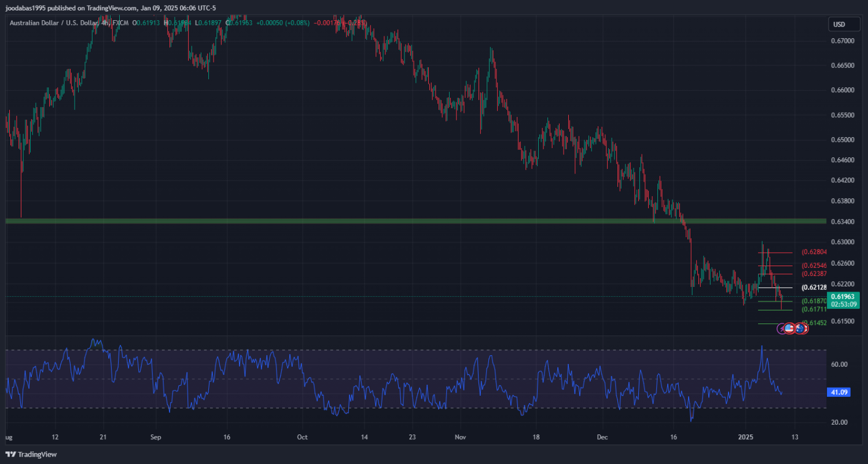Click the Australian flag event icon
Image resolution: width=868 pixels, height=464 pixels.
(x=801, y=328)
